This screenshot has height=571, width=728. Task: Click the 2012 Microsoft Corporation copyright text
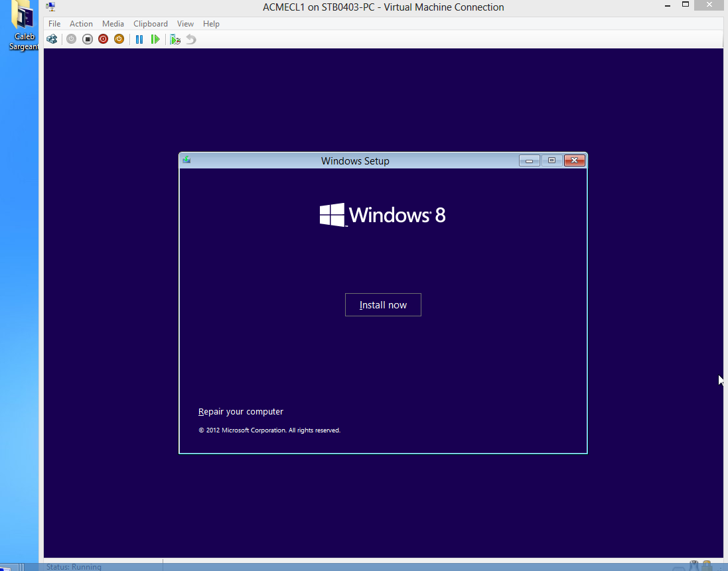(x=269, y=430)
